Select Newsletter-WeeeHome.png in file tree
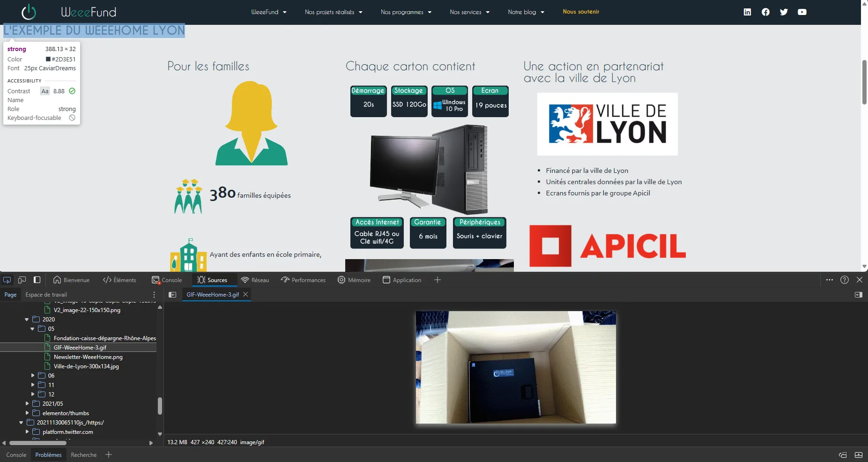 tap(88, 357)
